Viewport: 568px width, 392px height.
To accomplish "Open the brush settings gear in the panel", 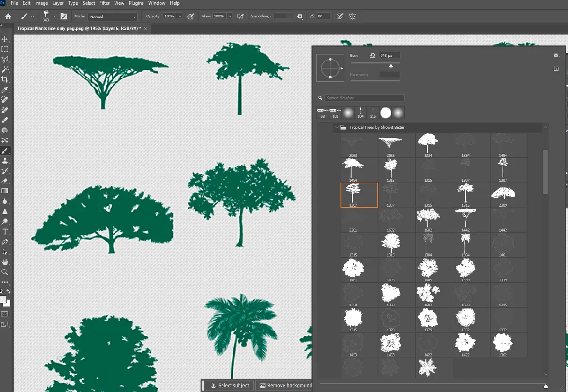I will (x=556, y=55).
